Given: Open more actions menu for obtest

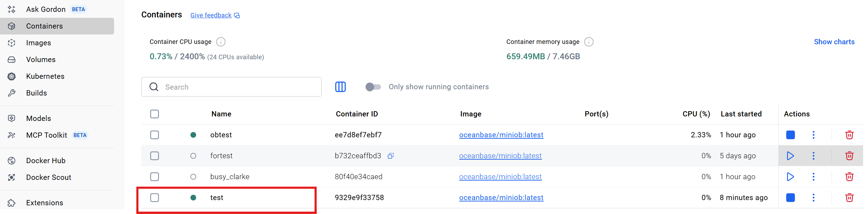Looking at the screenshot, I should coord(813,135).
